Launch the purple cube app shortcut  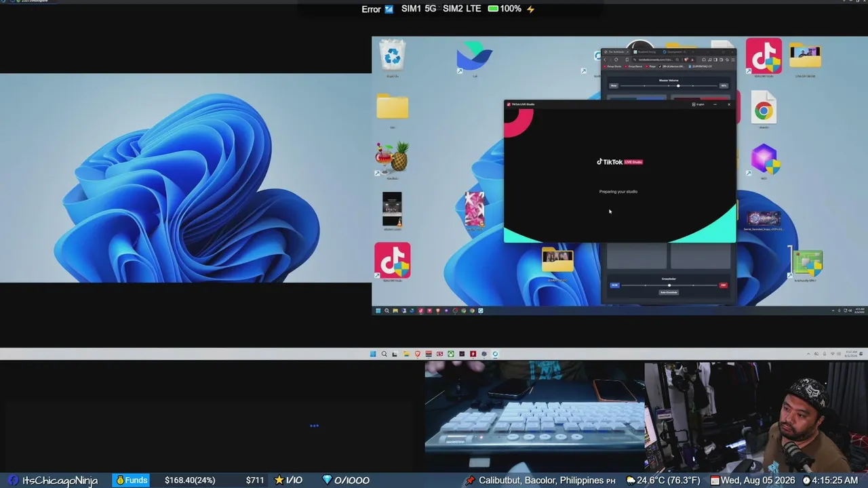click(764, 159)
